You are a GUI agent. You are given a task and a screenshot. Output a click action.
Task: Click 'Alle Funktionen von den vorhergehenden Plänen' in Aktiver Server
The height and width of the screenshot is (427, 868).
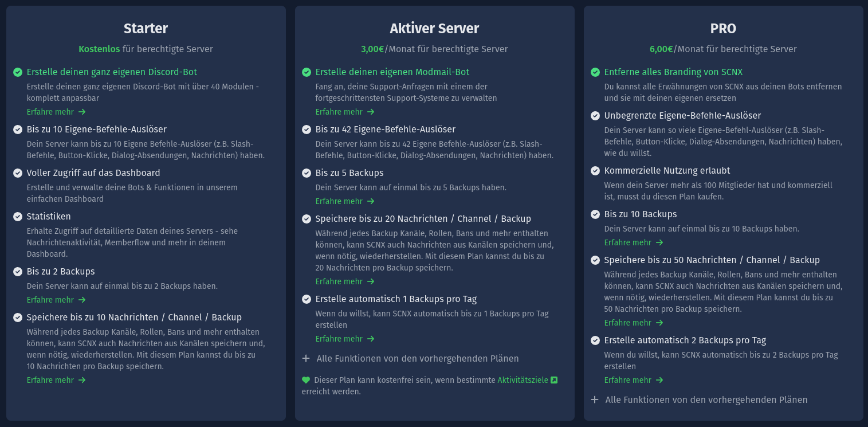click(x=418, y=359)
